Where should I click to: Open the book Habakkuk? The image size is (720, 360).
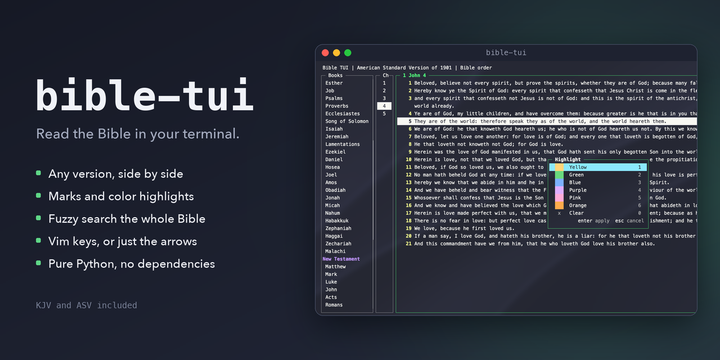click(x=337, y=221)
